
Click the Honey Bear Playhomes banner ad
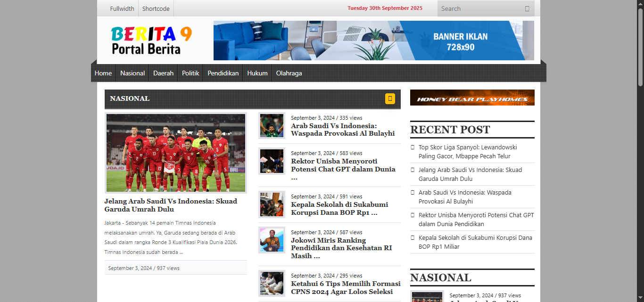pyautogui.click(x=472, y=98)
